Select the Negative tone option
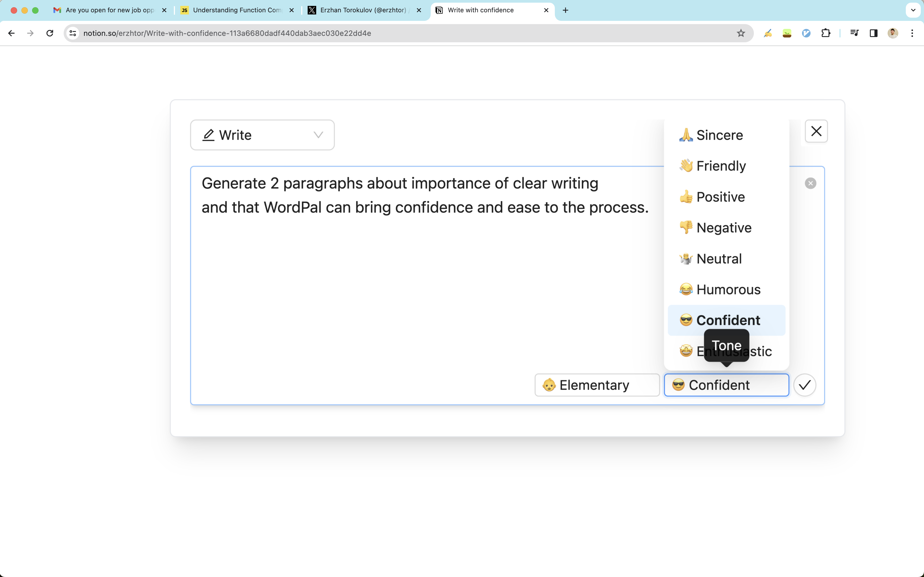 point(727,228)
